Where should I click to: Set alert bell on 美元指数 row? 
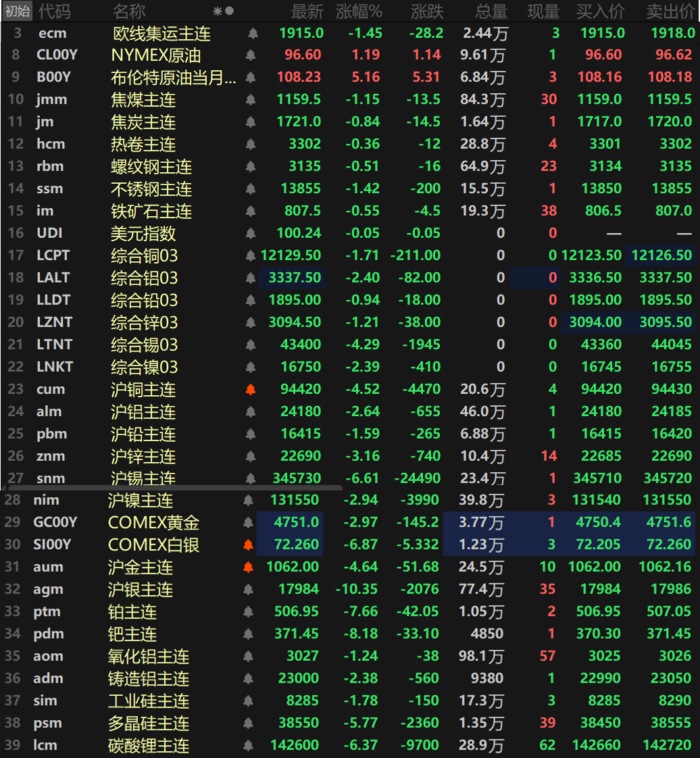[251, 234]
